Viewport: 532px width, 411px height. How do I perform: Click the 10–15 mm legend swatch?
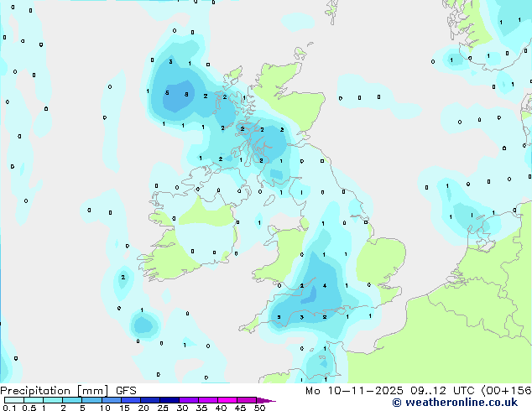click(112, 400)
